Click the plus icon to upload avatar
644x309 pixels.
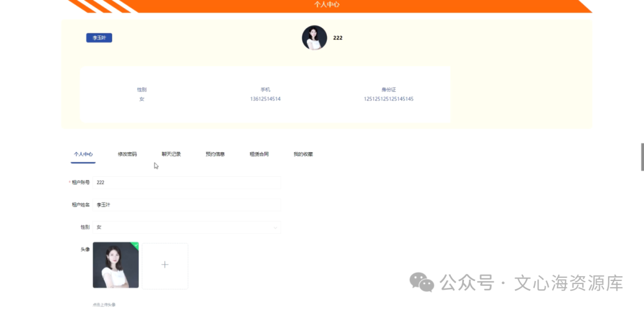point(165,265)
